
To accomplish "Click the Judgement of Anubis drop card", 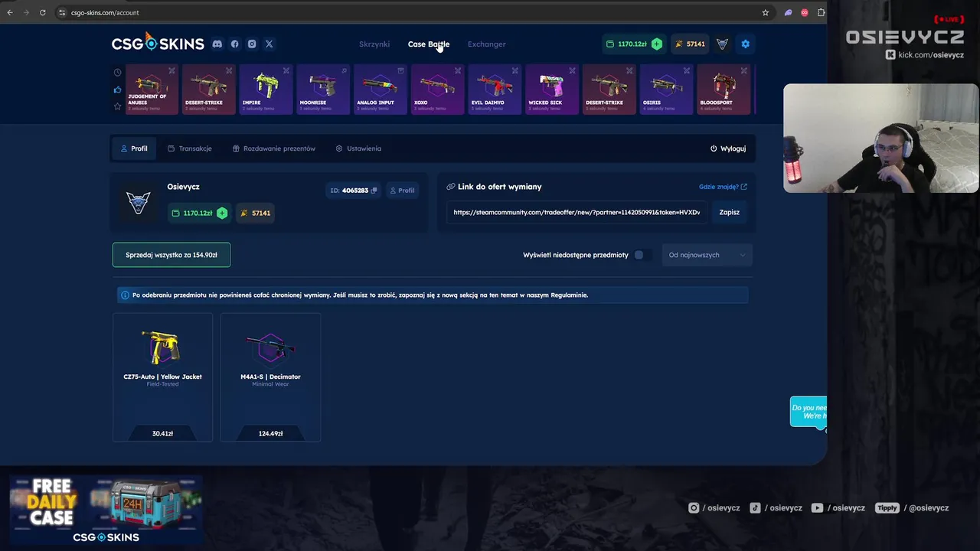I will (x=152, y=90).
